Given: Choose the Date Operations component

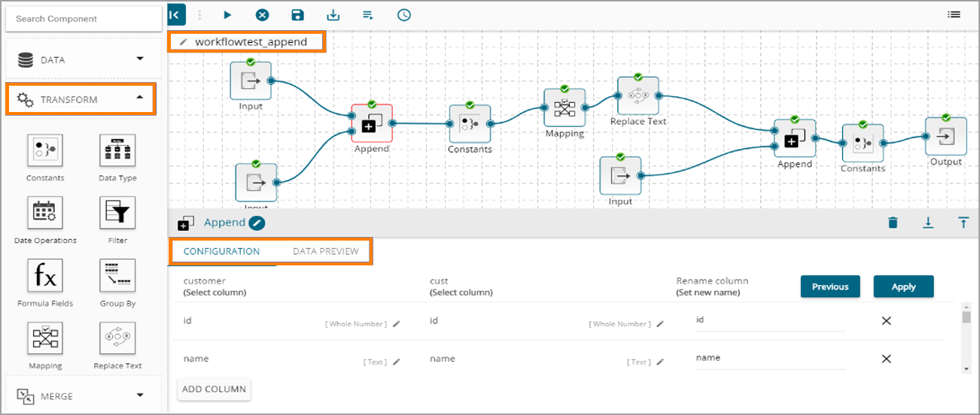Looking at the screenshot, I should click(45, 215).
